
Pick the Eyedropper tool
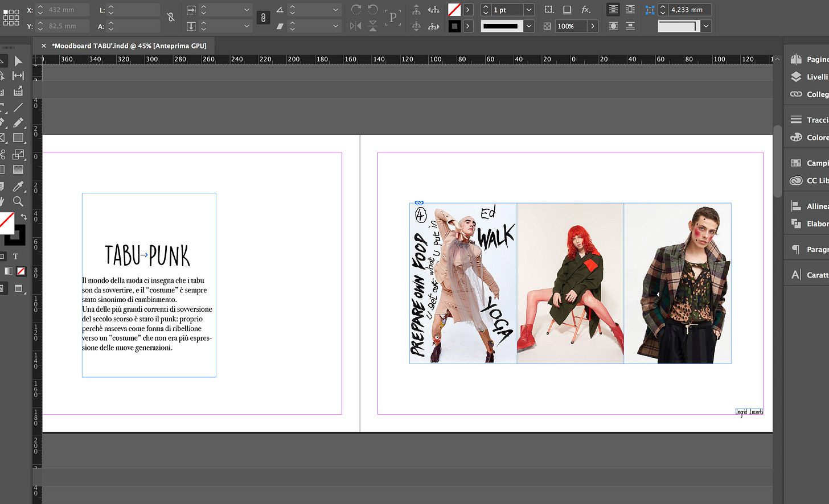(x=18, y=187)
